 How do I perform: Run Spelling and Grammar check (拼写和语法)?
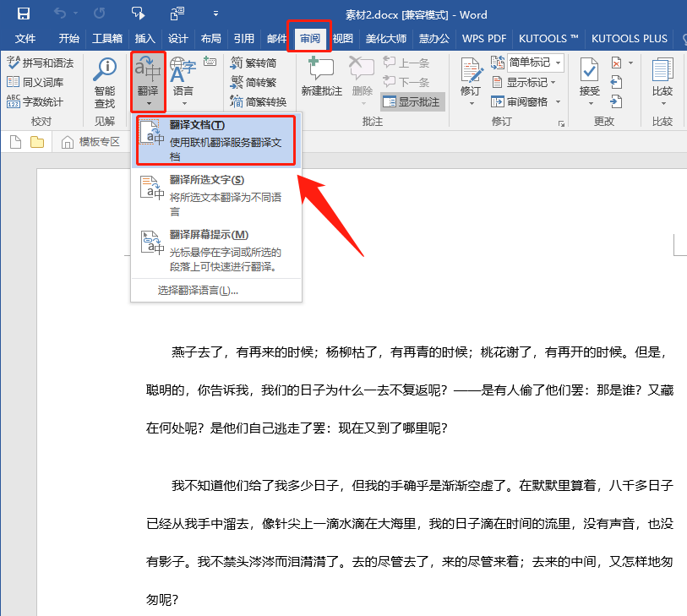pos(41,63)
